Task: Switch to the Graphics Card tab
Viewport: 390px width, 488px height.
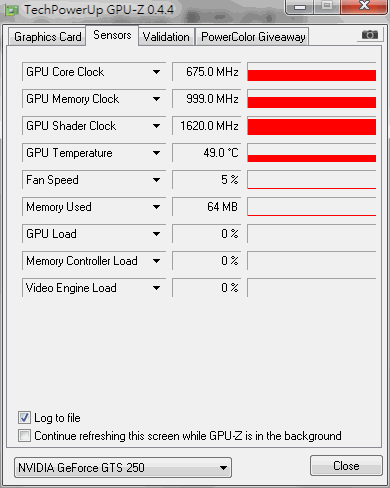Action: (x=47, y=37)
